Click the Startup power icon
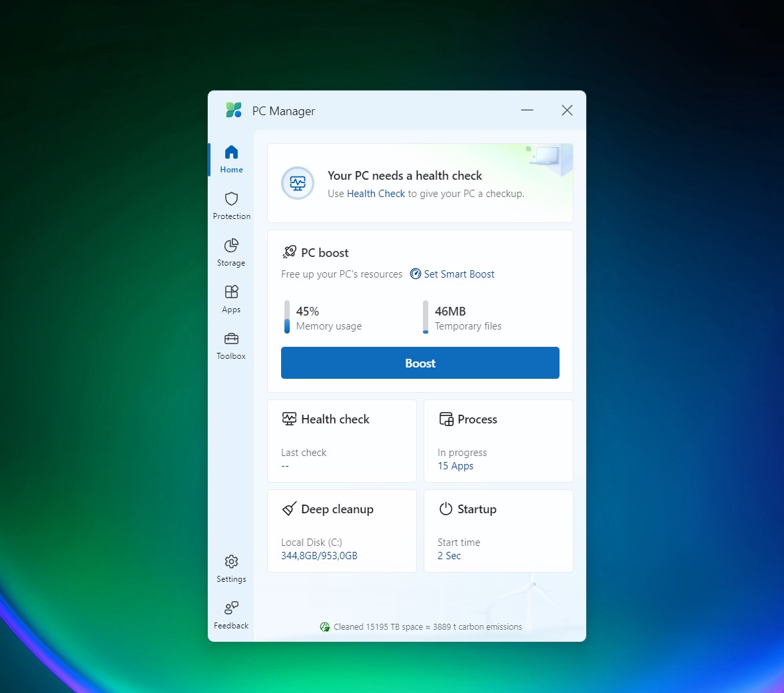This screenshot has width=784, height=693. [446, 509]
